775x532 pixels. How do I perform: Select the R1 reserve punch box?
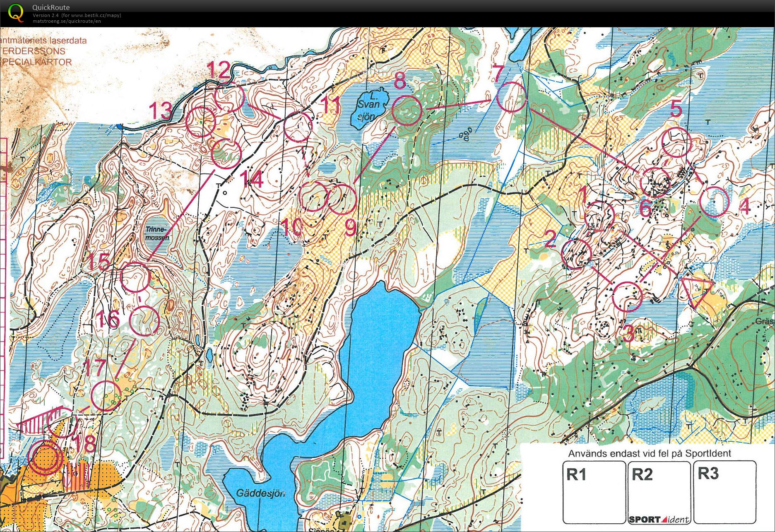coord(594,492)
